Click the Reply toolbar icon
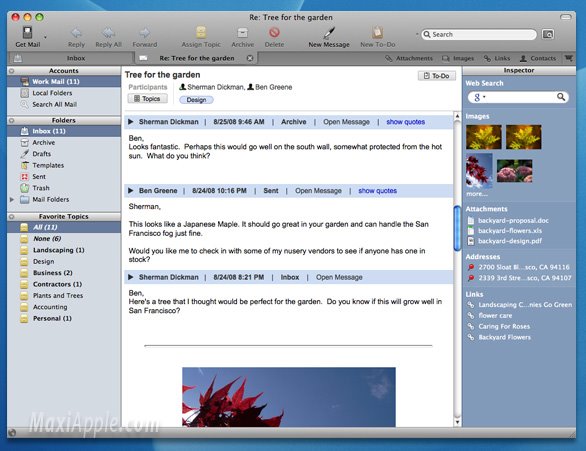Screen dimensions: 586x451 pos(76,33)
